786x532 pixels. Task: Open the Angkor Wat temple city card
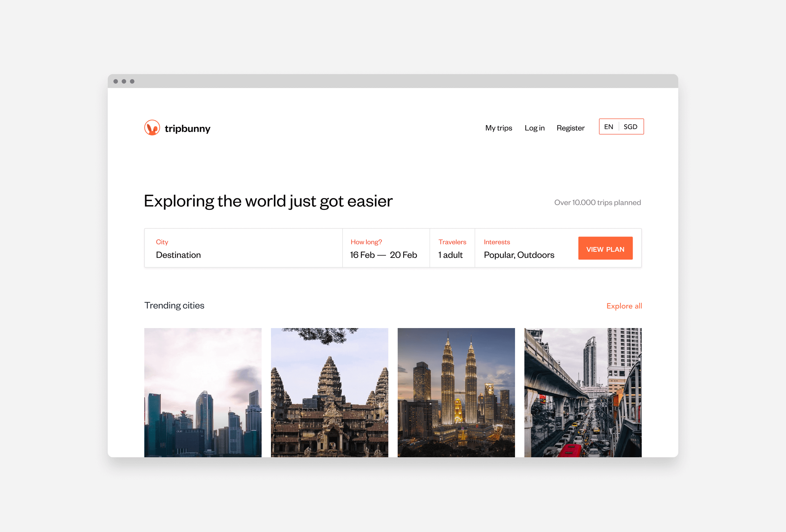329,392
